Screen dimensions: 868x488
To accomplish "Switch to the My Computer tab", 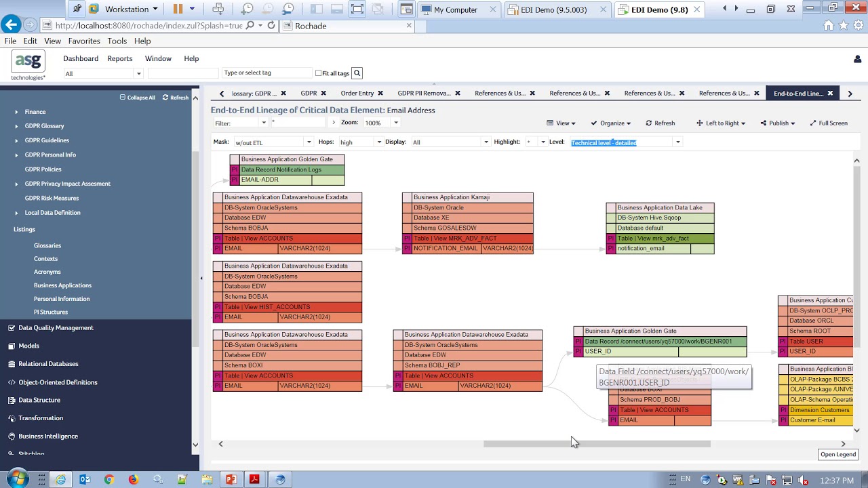I will (x=456, y=9).
